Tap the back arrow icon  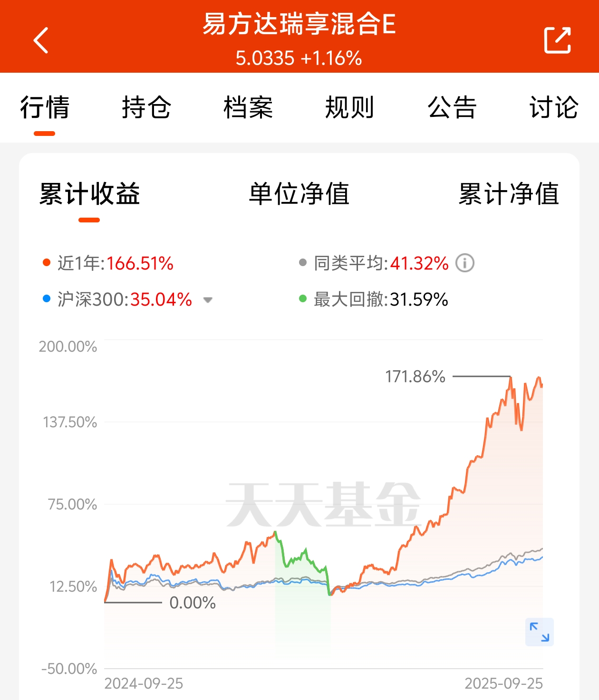(x=41, y=40)
